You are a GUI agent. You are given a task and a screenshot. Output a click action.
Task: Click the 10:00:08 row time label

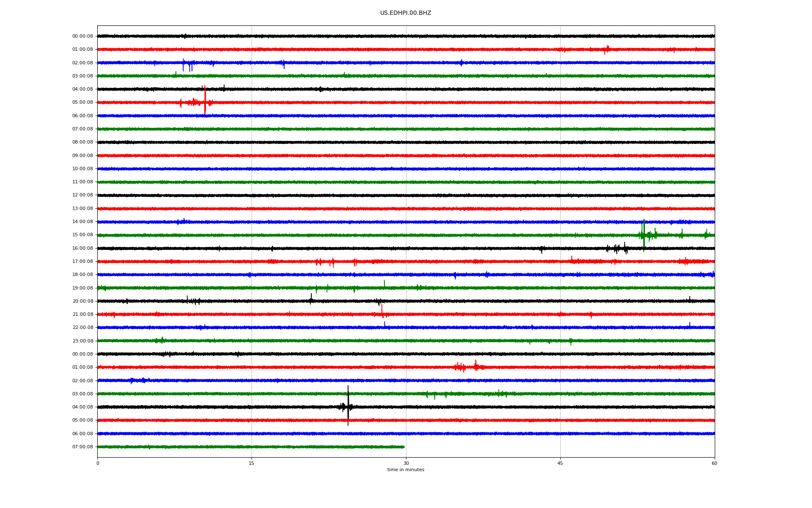click(82, 169)
